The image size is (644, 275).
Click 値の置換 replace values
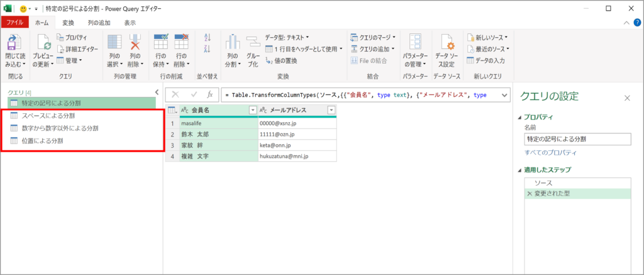coord(281,60)
